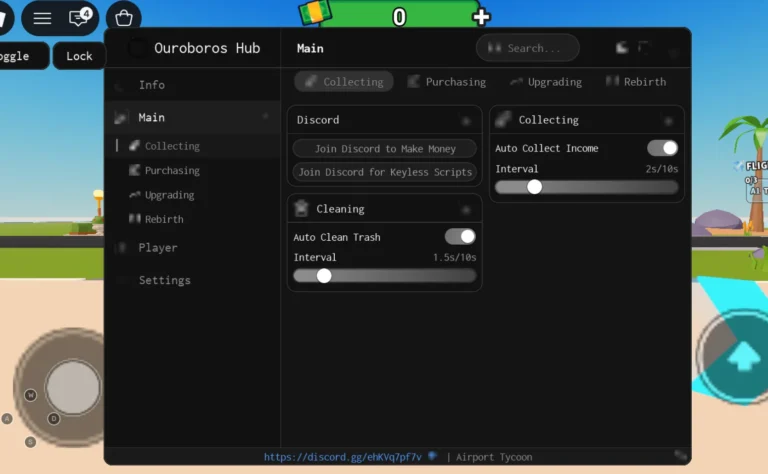Image resolution: width=768 pixels, height=474 pixels.
Task: Click the icon beside Purchasing tab
Action: click(x=413, y=81)
